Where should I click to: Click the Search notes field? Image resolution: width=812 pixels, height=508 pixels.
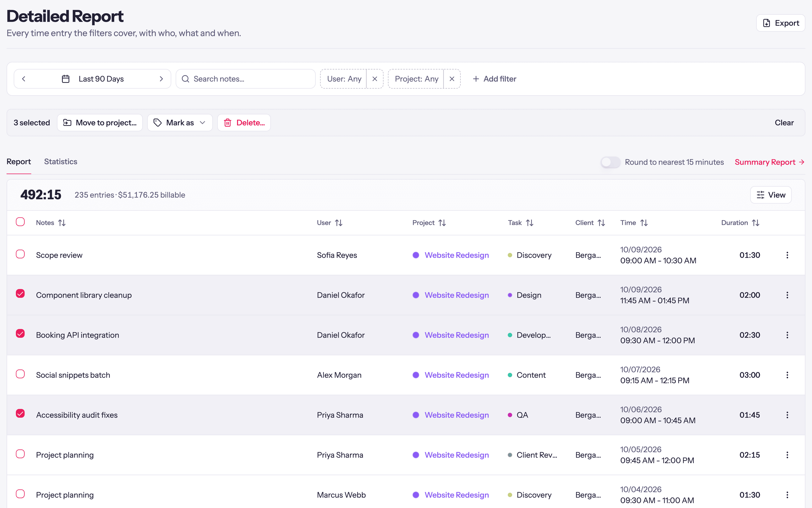(x=246, y=79)
